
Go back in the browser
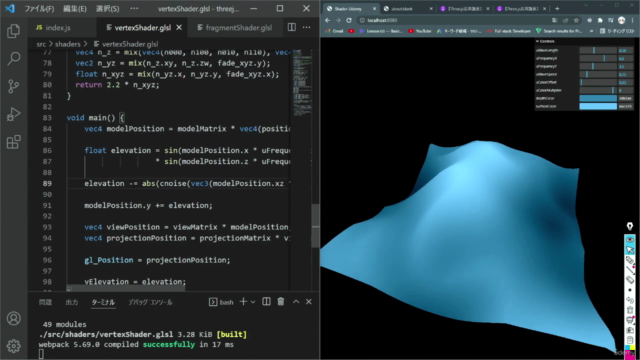[327, 20]
